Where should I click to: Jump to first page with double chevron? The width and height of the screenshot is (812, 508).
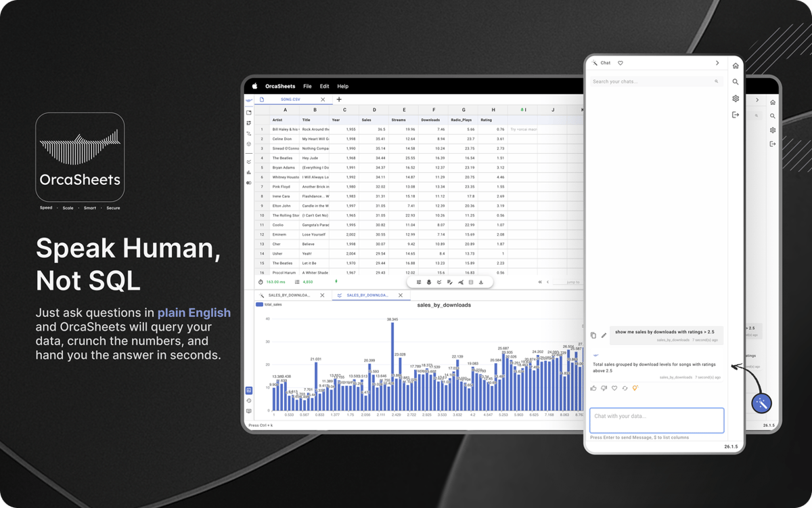(x=539, y=282)
